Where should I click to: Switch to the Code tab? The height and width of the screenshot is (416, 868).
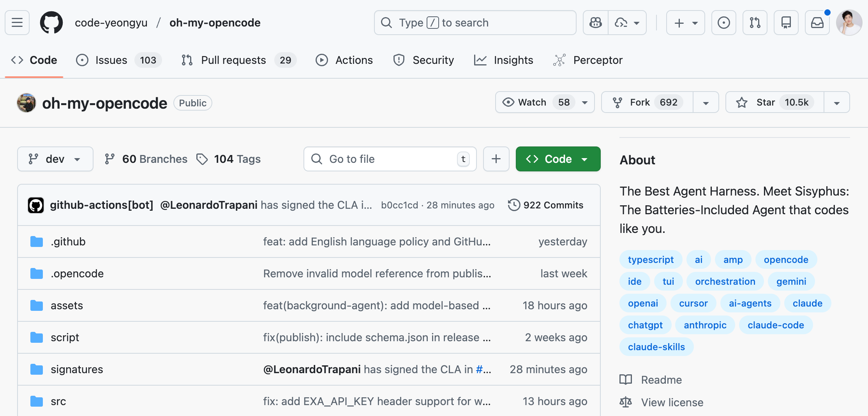[34, 60]
